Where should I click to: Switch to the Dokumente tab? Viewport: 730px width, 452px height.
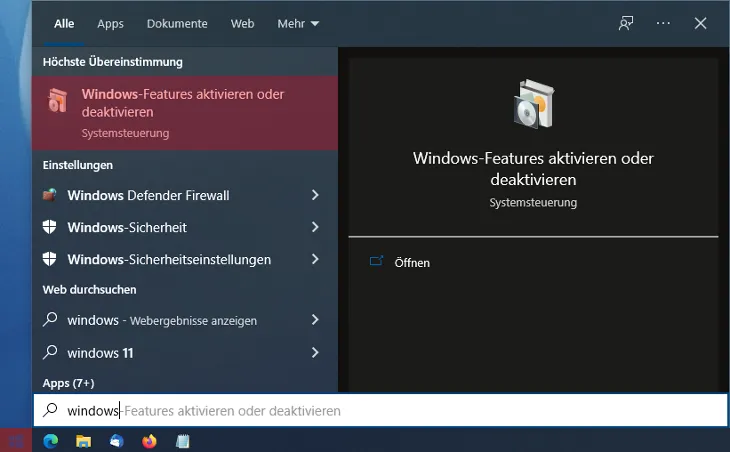[177, 23]
